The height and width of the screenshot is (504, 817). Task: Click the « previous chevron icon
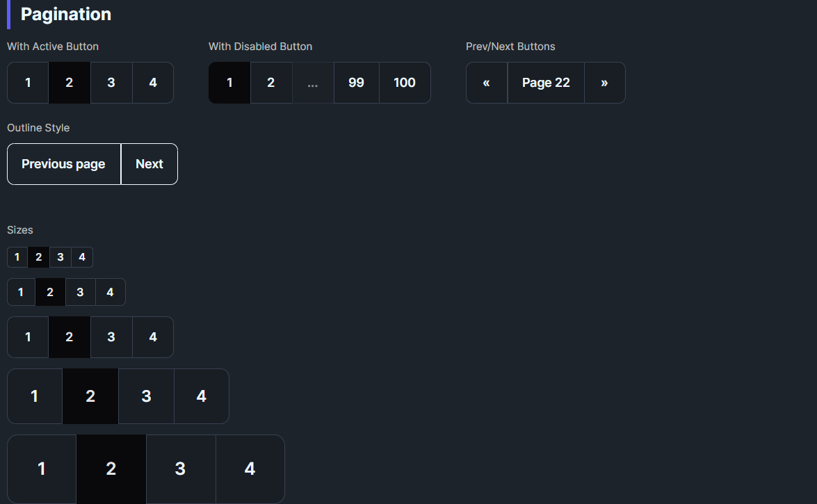pyautogui.click(x=486, y=82)
